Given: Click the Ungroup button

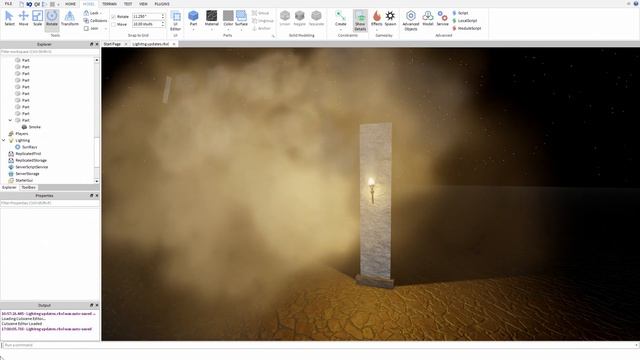Looking at the screenshot, I should coord(263,20).
